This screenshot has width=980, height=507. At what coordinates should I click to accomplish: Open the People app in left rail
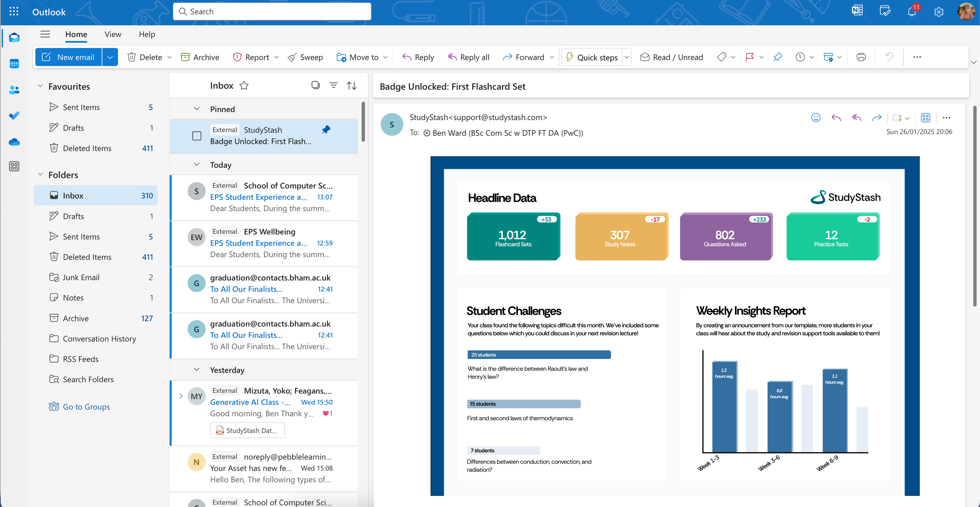pyautogui.click(x=14, y=90)
